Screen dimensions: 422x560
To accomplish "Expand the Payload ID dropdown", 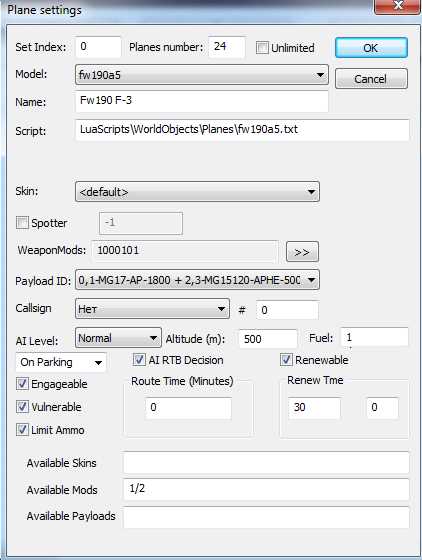I will pyautogui.click(x=197, y=280).
